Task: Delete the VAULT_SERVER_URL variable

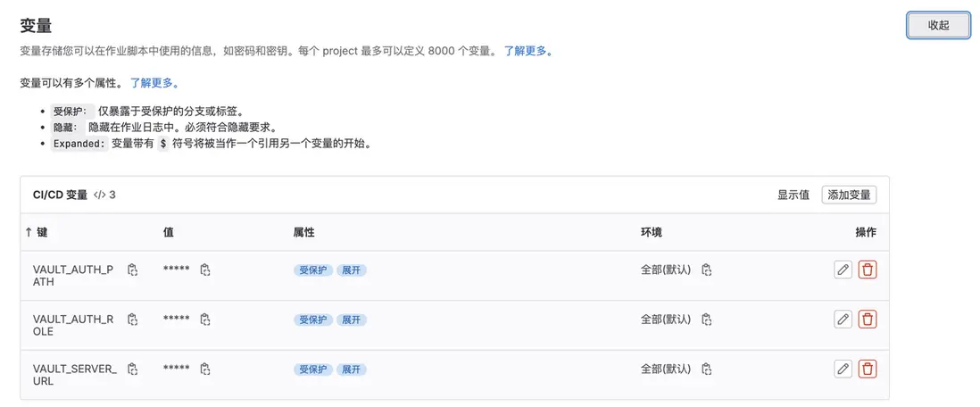Action: click(868, 369)
